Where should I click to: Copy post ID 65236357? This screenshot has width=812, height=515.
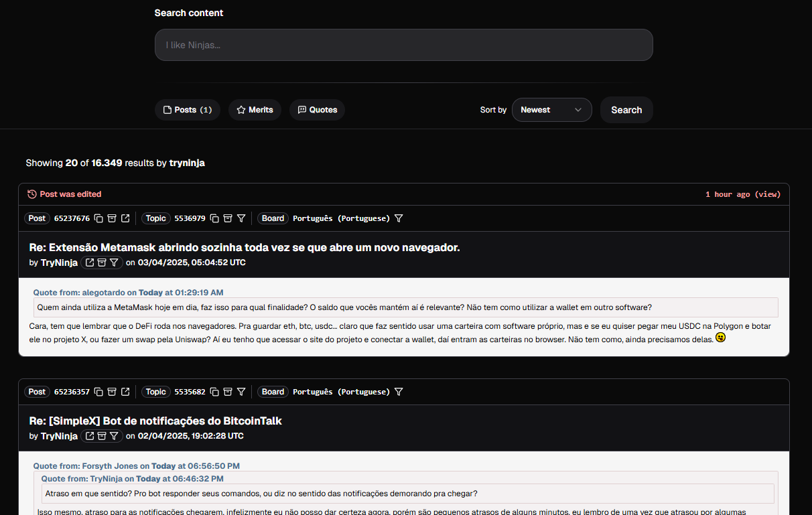pyautogui.click(x=98, y=392)
